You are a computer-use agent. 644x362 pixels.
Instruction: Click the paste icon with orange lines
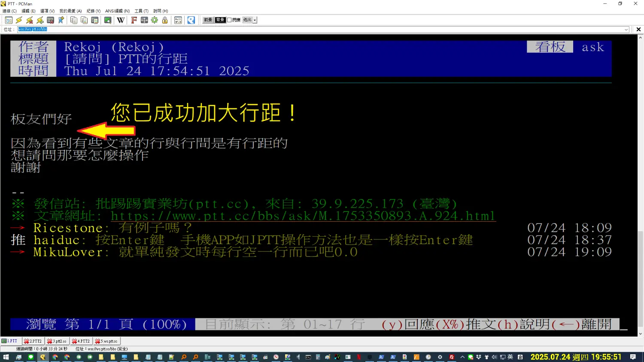click(x=84, y=20)
